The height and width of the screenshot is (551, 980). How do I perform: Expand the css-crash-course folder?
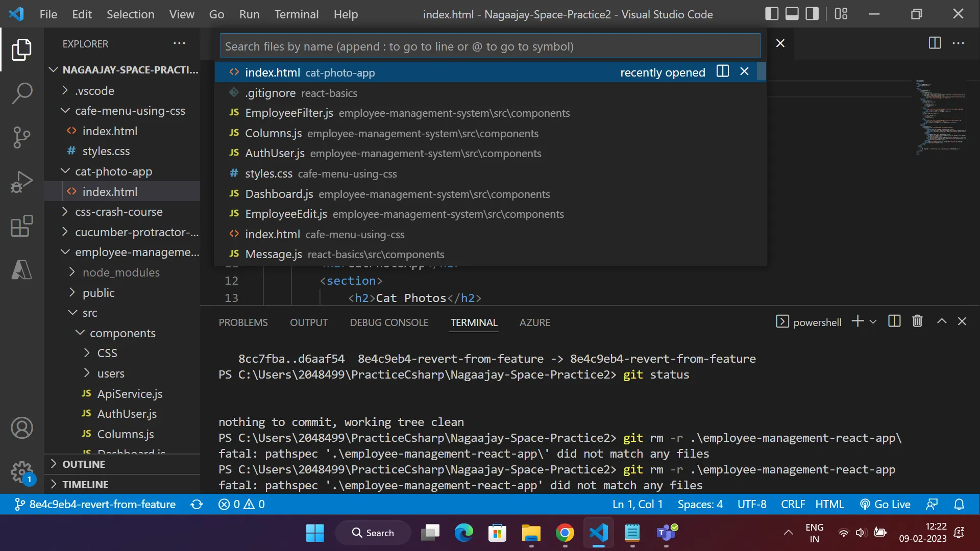click(118, 212)
